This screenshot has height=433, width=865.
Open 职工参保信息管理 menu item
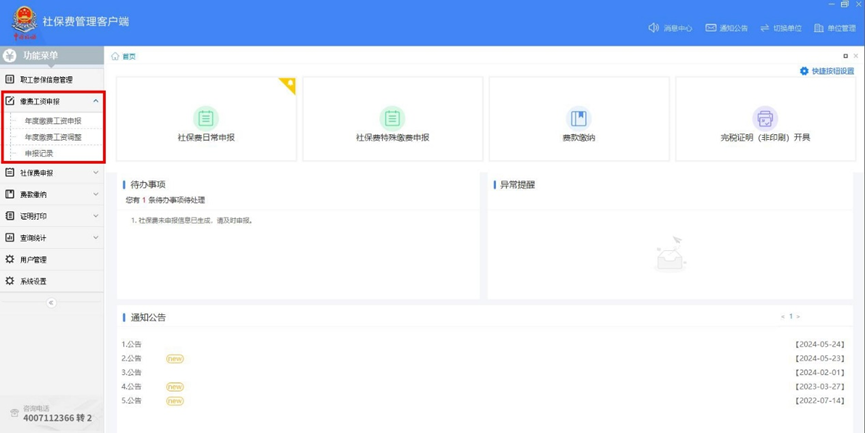point(46,79)
